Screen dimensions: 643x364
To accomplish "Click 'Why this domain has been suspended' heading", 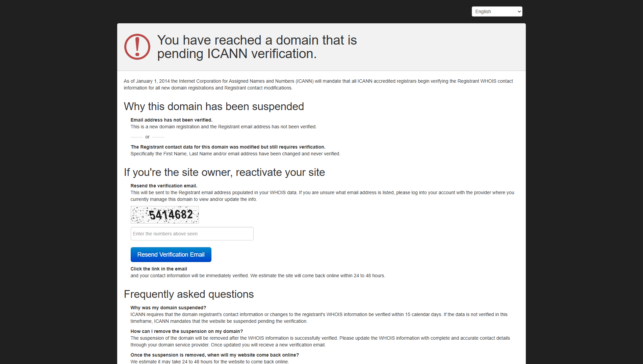I will [x=214, y=106].
